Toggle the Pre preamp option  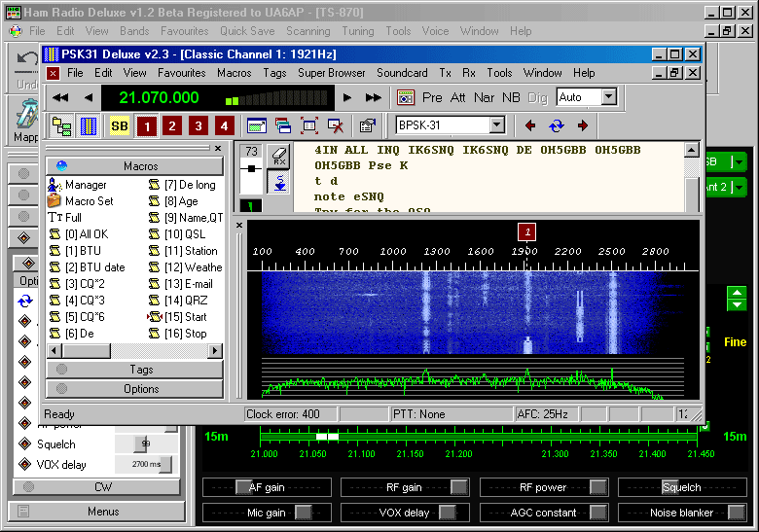[432, 97]
